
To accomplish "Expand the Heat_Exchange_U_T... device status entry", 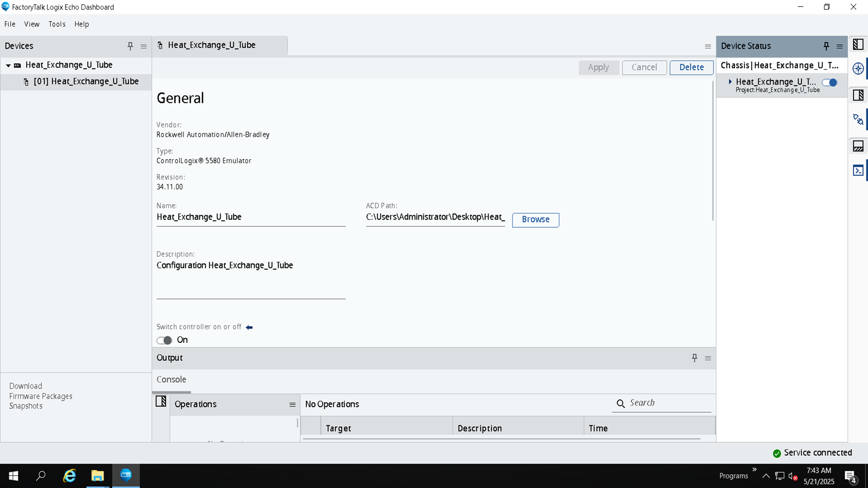I will [x=730, y=82].
